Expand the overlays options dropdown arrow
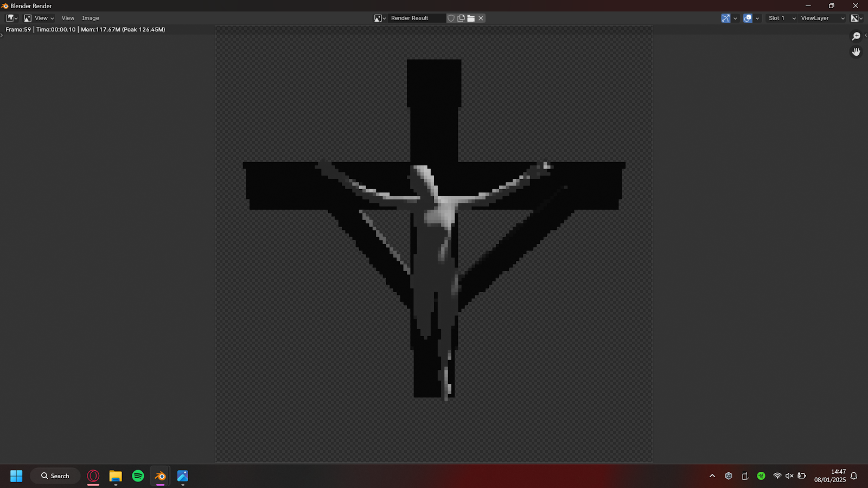This screenshot has width=868, height=488. pyautogui.click(x=757, y=18)
